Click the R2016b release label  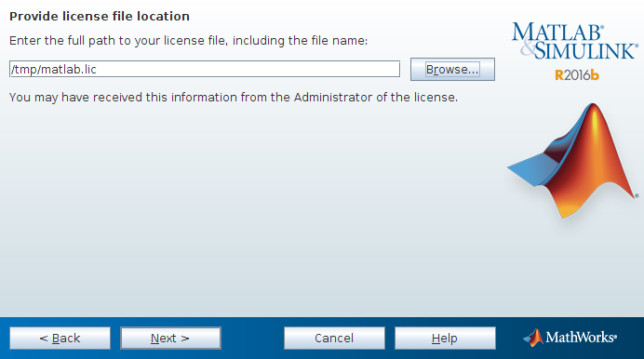(x=577, y=75)
